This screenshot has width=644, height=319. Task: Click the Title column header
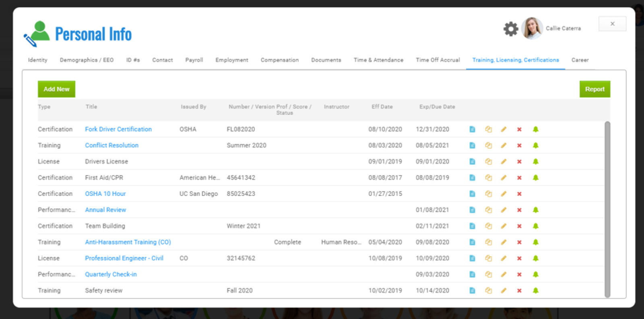91,107
